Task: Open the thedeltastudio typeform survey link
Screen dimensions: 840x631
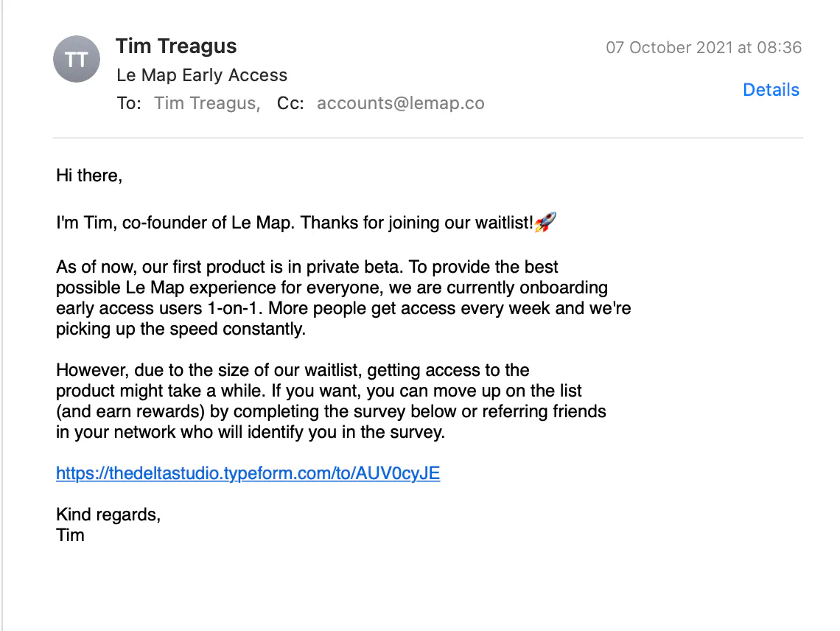Action: [248, 473]
